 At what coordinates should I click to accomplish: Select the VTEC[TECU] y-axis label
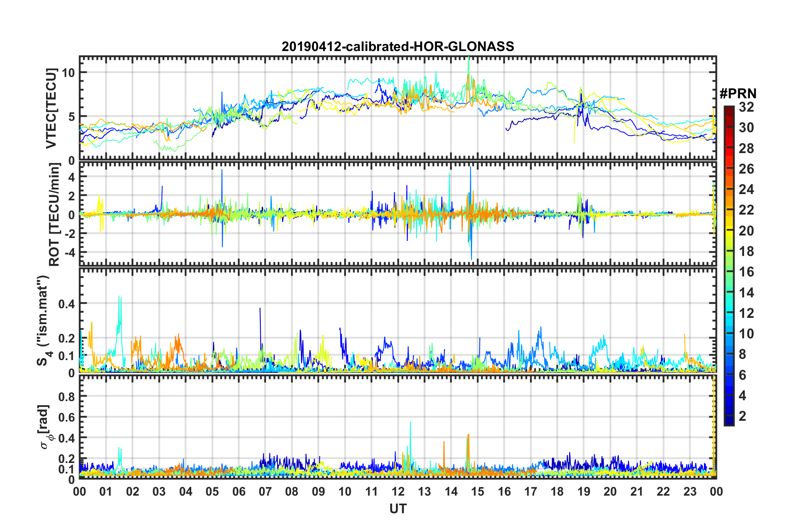point(51,109)
